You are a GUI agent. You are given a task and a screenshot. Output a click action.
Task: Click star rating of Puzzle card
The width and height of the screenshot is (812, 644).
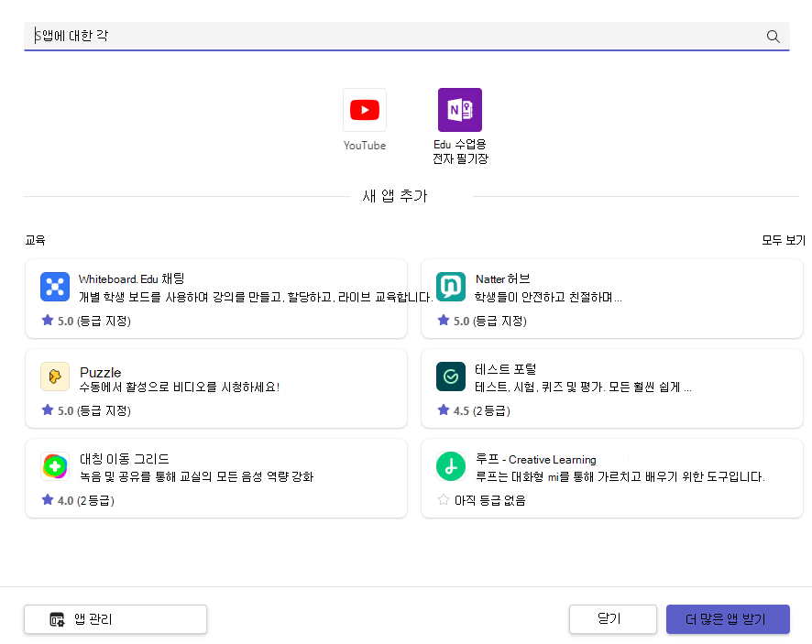click(x=48, y=410)
